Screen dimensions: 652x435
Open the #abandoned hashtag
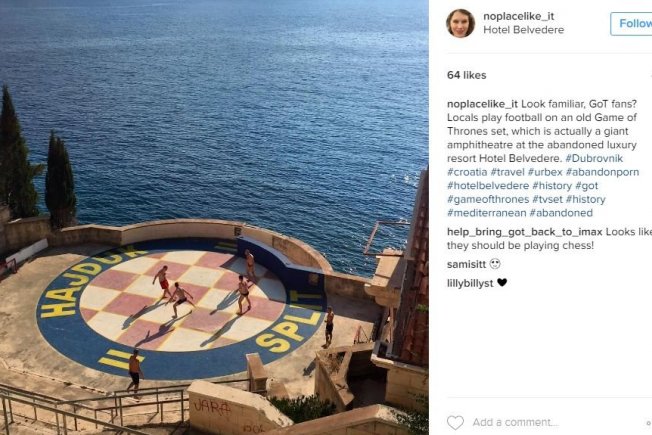[x=561, y=213]
